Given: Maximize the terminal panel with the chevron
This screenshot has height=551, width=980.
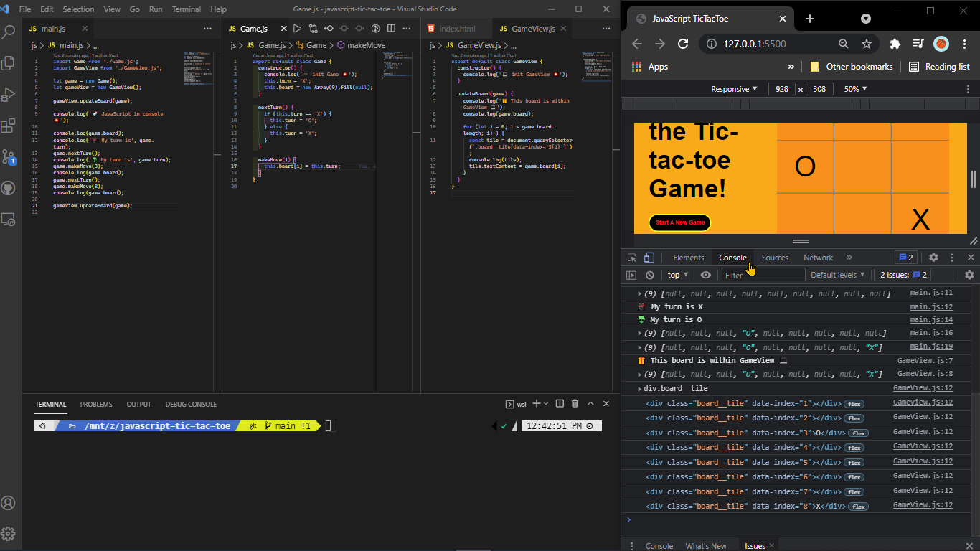Looking at the screenshot, I should pos(590,404).
